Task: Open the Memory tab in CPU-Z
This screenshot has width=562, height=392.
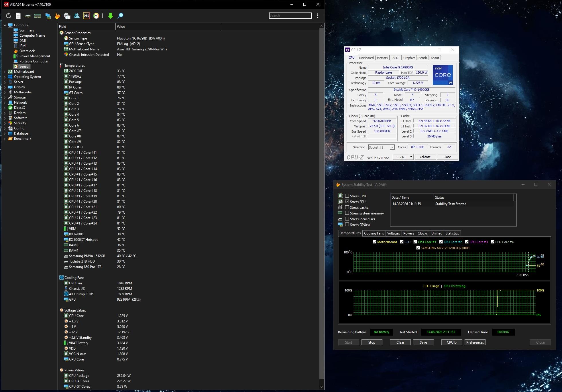Action: click(382, 58)
